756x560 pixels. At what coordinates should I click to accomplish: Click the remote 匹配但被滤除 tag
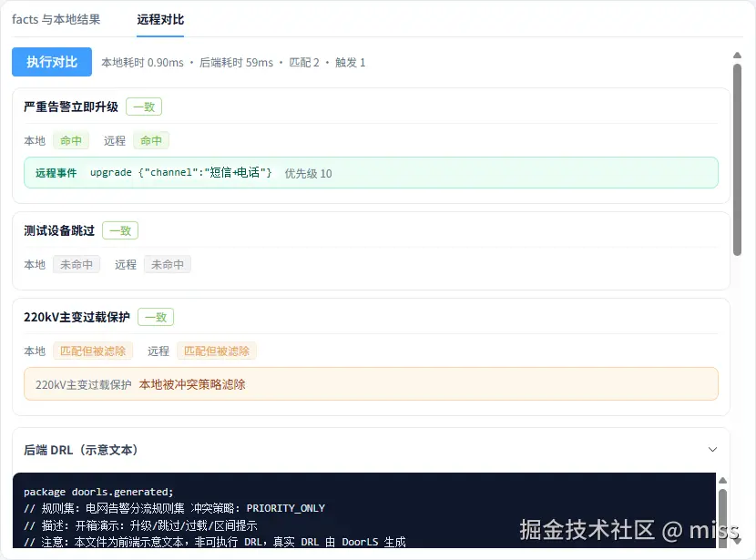click(217, 351)
